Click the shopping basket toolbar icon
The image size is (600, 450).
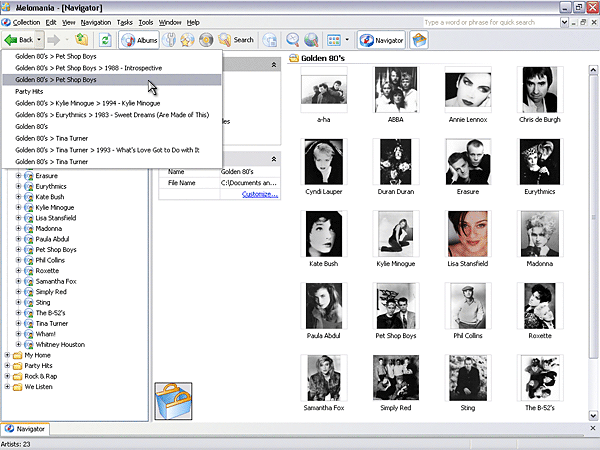pyautogui.click(x=419, y=40)
